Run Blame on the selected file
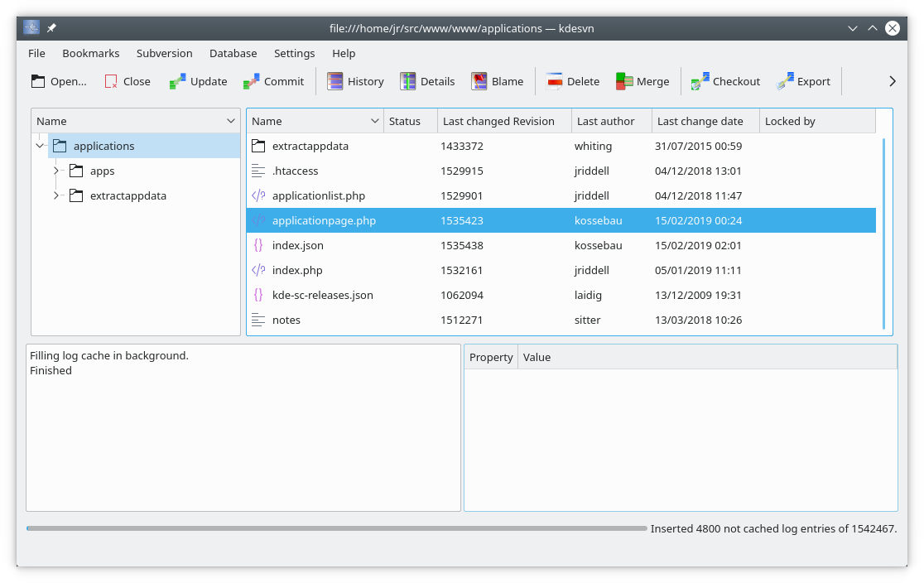 (479, 81)
